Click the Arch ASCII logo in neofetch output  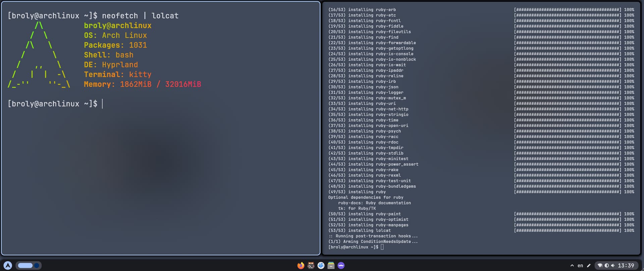point(39,55)
